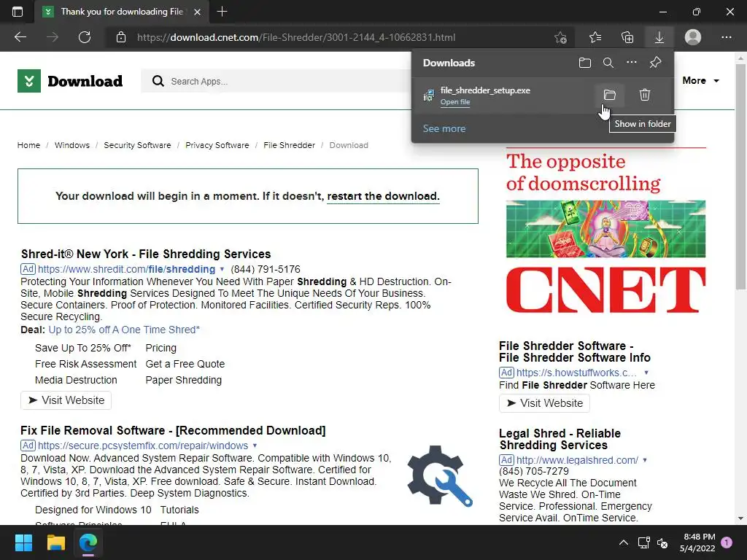This screenshot has height=560, width=747.
Task: Click the file_shredder_setup.exe file icon
Action: coord(429,96)
